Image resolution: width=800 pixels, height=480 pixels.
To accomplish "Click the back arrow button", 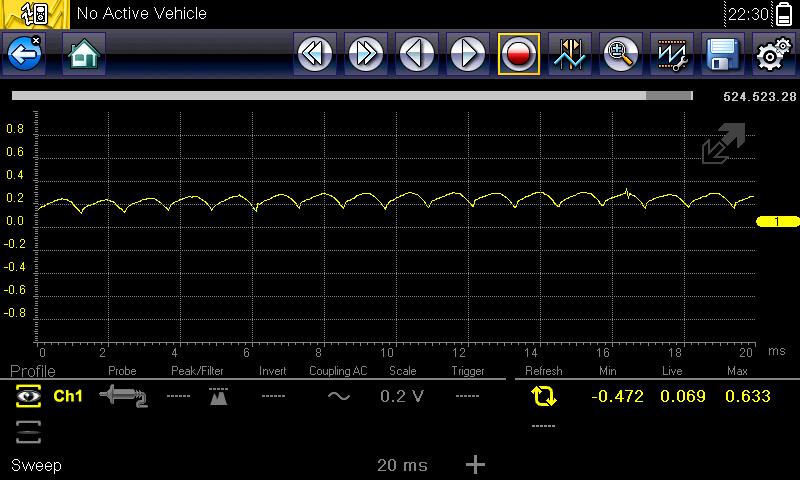I will [24, 54].
